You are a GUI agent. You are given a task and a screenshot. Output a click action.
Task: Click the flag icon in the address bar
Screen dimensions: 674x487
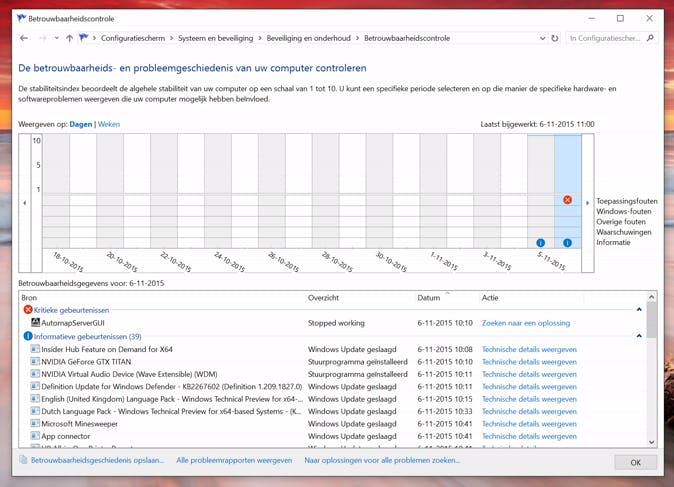pos(83,38)
